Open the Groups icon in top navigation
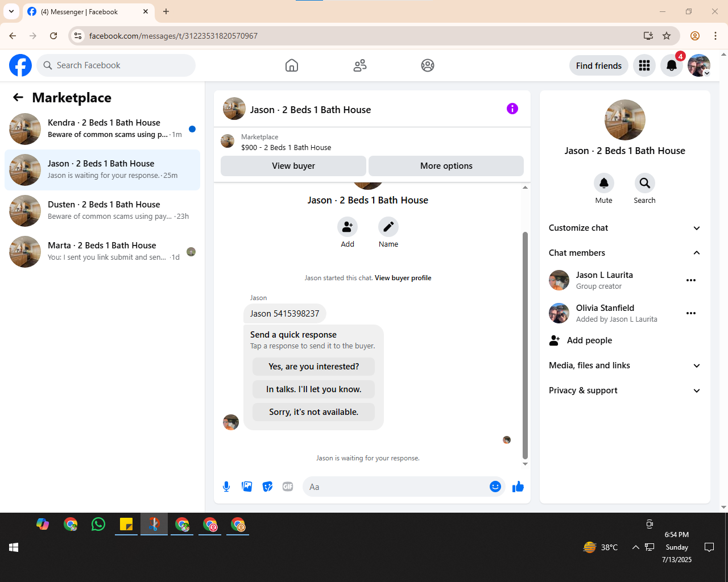 pos(428,65)
